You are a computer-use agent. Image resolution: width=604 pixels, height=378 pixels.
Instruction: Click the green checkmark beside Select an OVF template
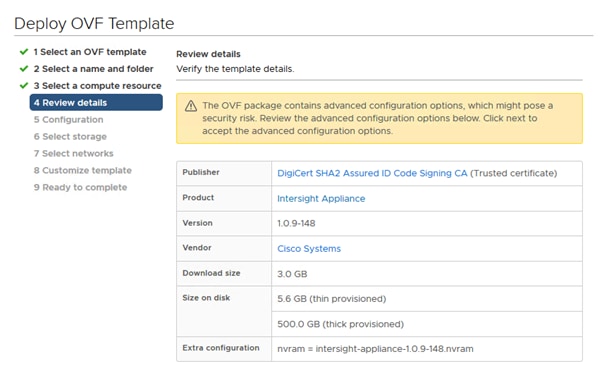coord(24,52)
